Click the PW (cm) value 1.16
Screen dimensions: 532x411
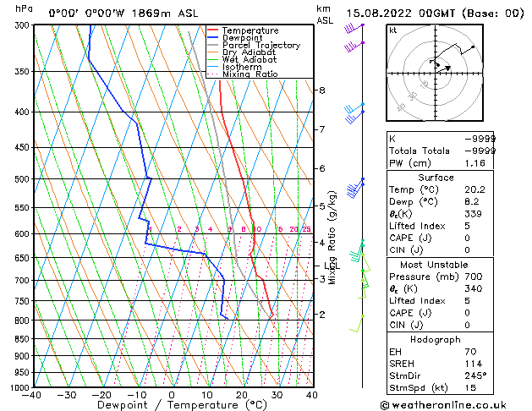[x=474, y=163]
